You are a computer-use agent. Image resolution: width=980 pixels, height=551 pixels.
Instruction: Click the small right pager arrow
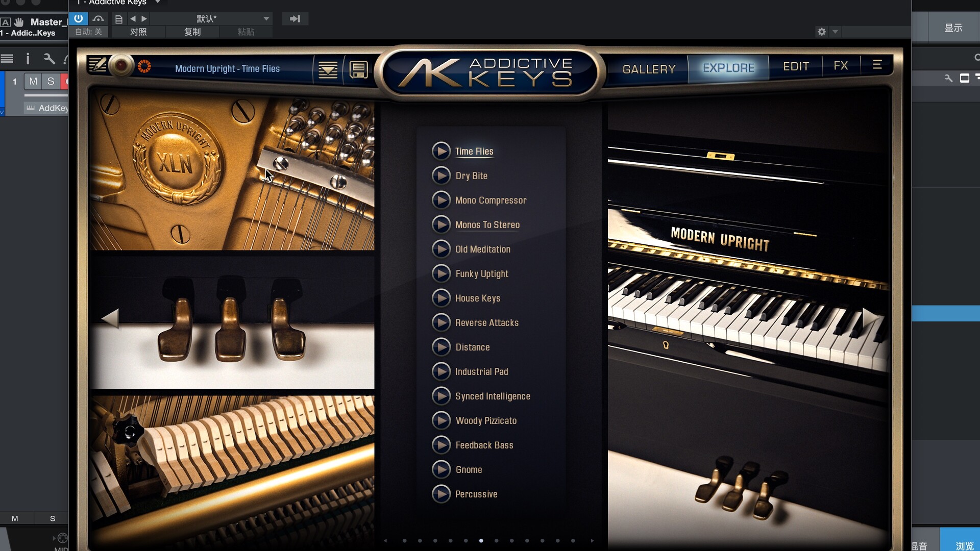tap(592, 540)
